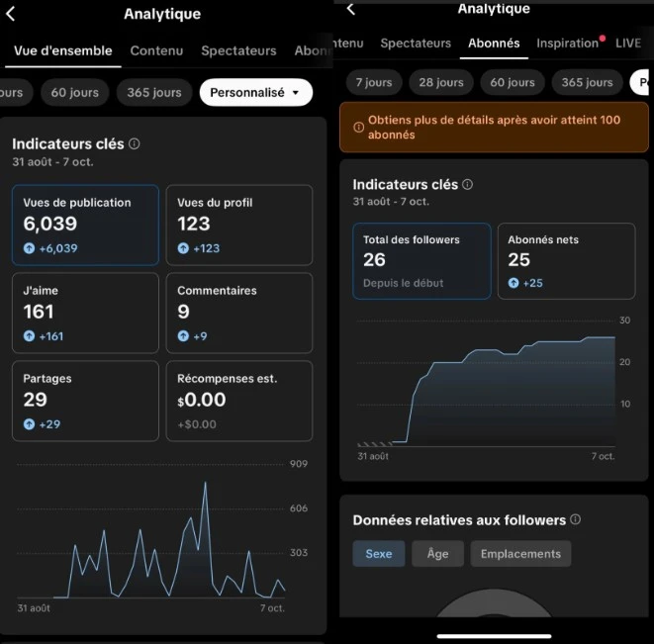Click the blue arrow under Vues de publication
Screen dimensions: 654x644
(30, 248)
